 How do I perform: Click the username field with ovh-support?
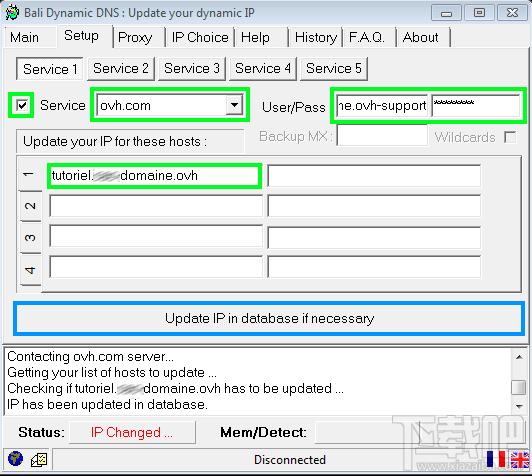(382, 106)
